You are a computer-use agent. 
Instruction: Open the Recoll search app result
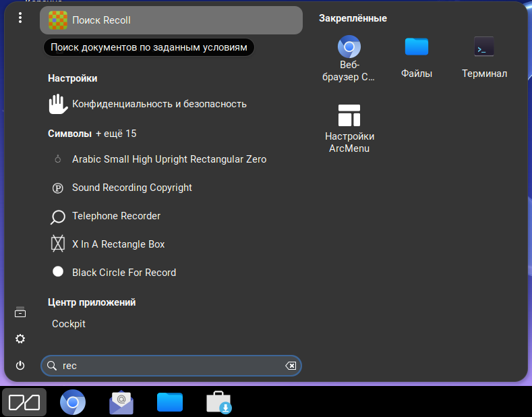(171, 20)
